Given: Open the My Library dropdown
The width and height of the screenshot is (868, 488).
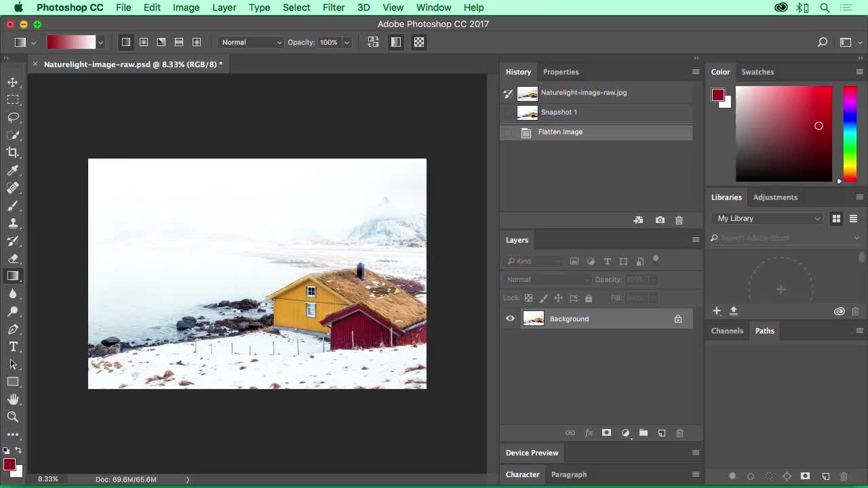Looking at the screenshot, I should click(766, 218).
